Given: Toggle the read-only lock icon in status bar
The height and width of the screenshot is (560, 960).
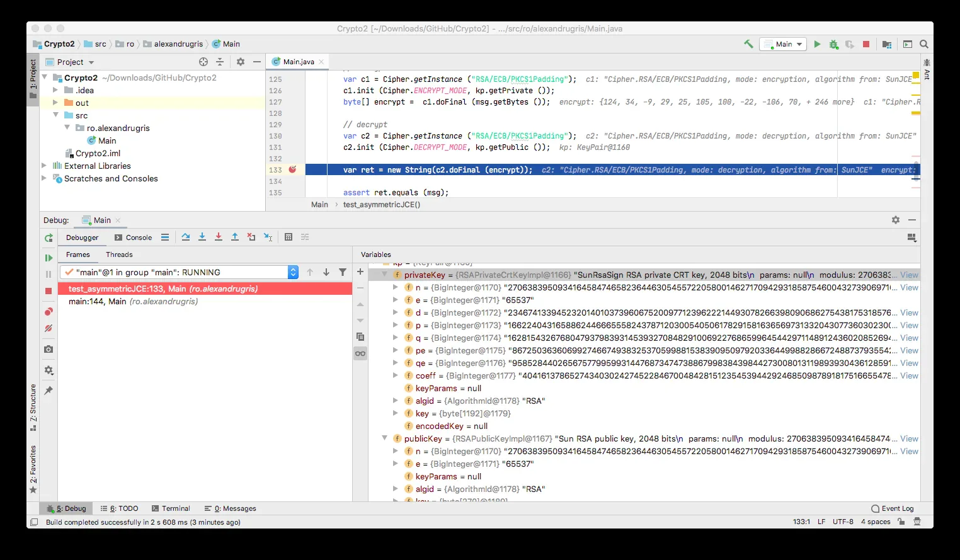Looking at the screenshot, I should (901, 522).
